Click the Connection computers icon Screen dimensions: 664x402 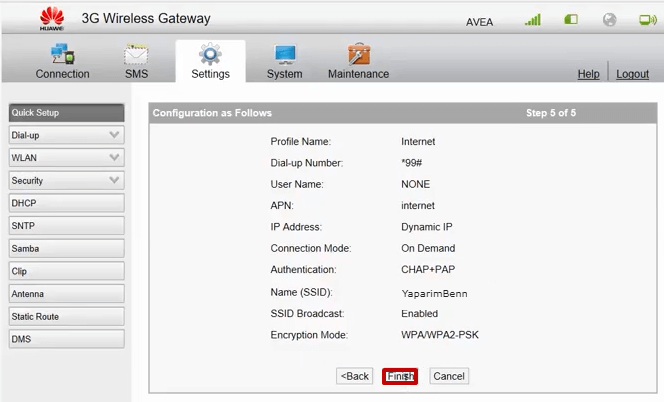click(x=63, y=53)
